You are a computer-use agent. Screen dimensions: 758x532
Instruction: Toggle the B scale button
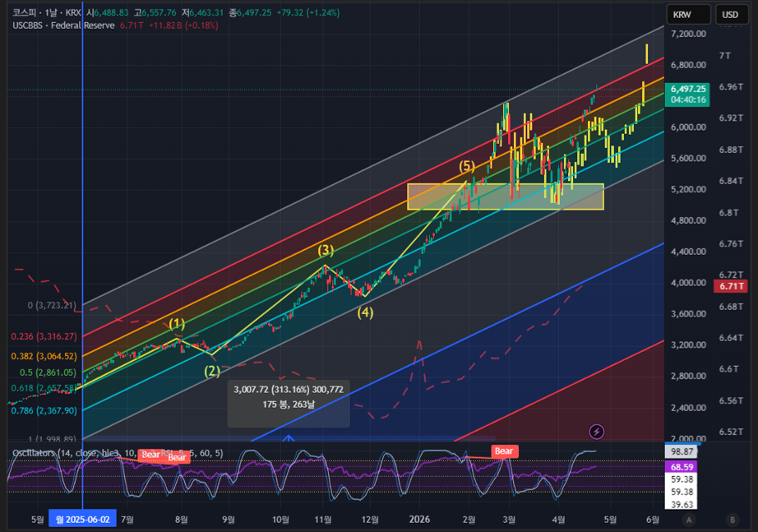pyautogui.click(x=733, y=520)
